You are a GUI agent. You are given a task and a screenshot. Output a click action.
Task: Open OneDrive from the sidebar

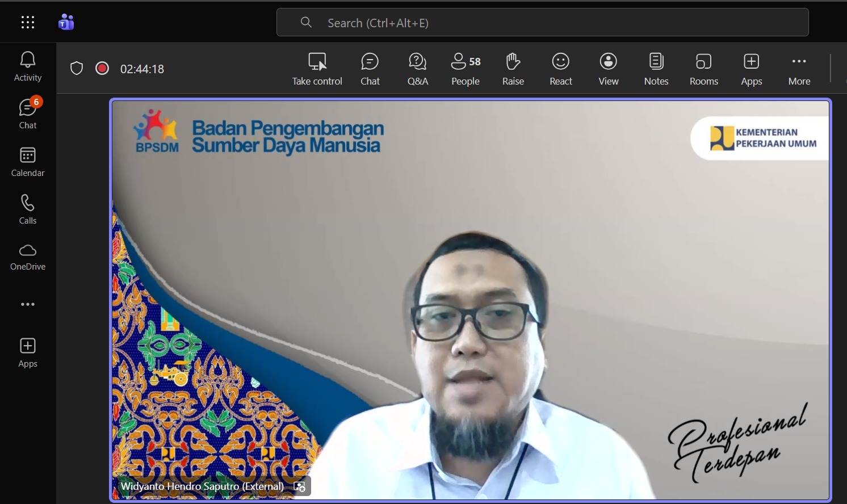tap(28, 257)
